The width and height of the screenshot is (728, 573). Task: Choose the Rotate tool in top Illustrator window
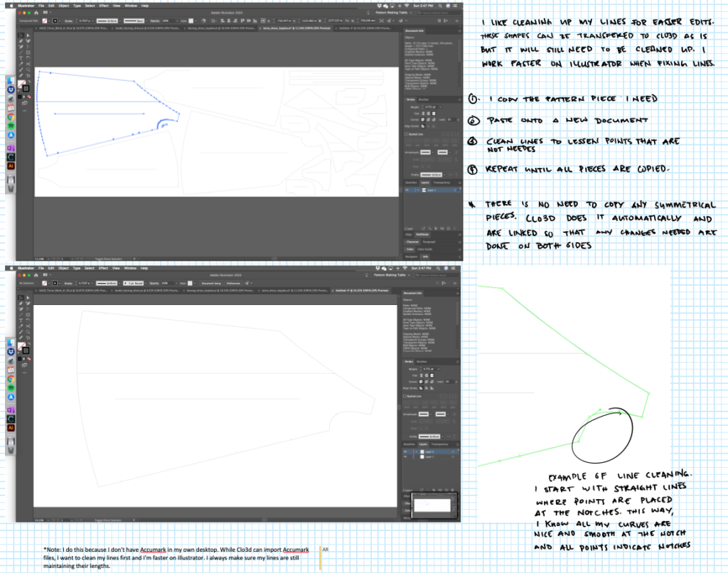(28, 58)
